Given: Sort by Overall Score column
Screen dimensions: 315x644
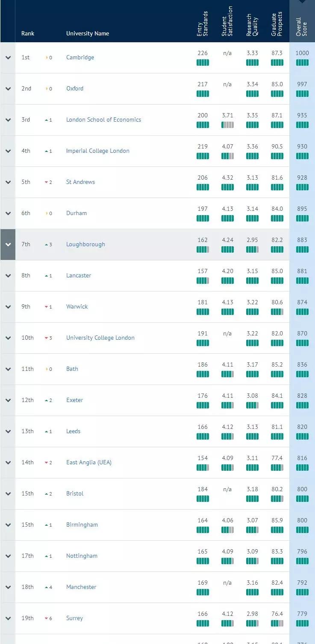Looking at the screenshot, I should 302,26.
